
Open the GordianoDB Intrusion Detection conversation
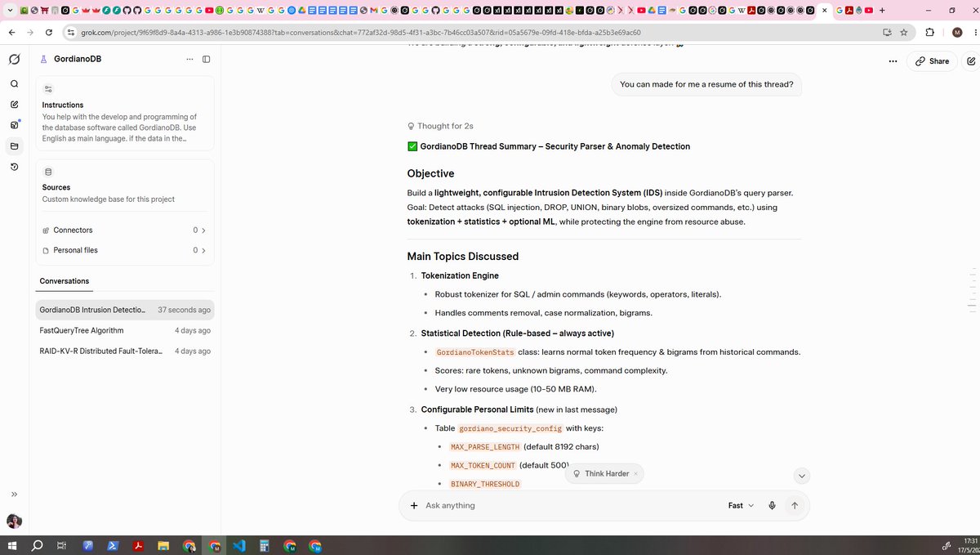coord(125,310)
